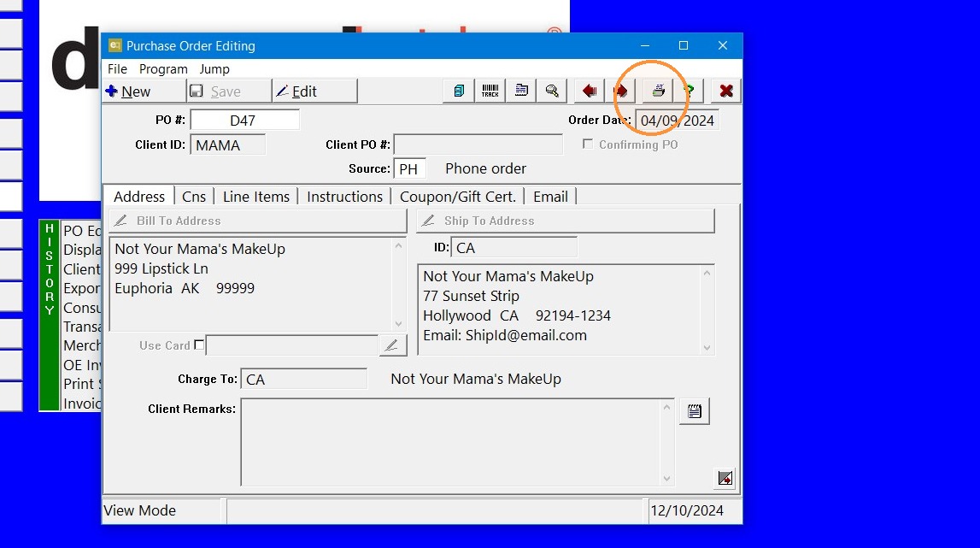
Task: Select Transa history item in background window
Action: coord(82,327)
